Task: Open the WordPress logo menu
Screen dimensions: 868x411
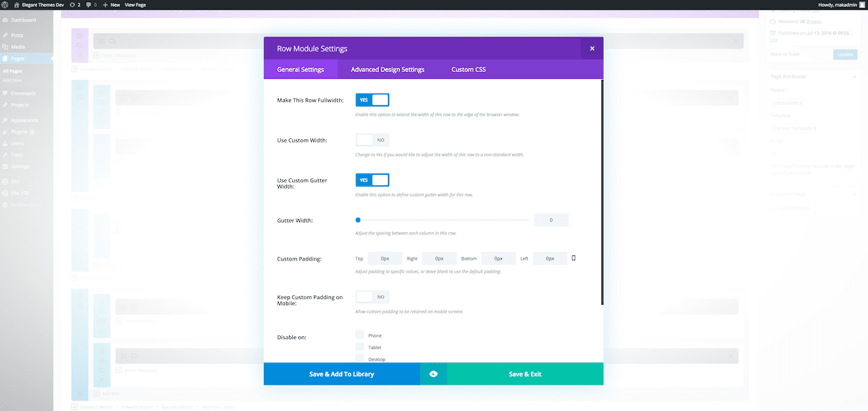Action: tap(5, 4)
